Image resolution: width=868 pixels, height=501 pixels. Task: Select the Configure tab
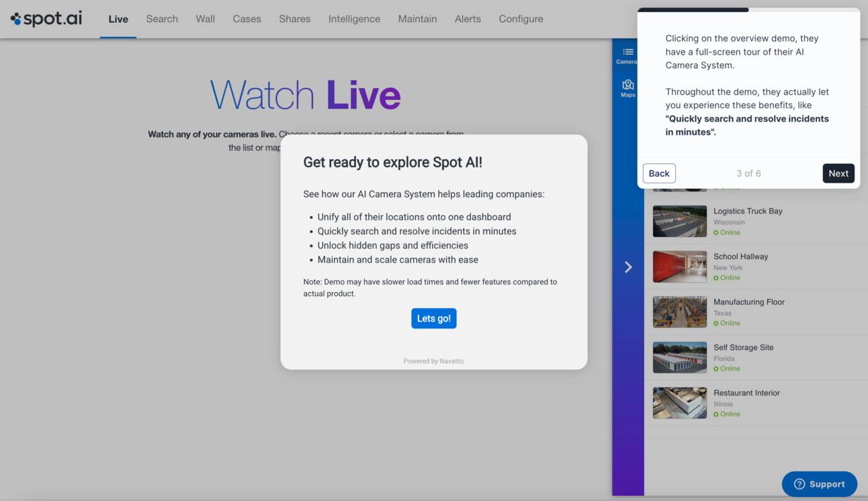[521, 19]
